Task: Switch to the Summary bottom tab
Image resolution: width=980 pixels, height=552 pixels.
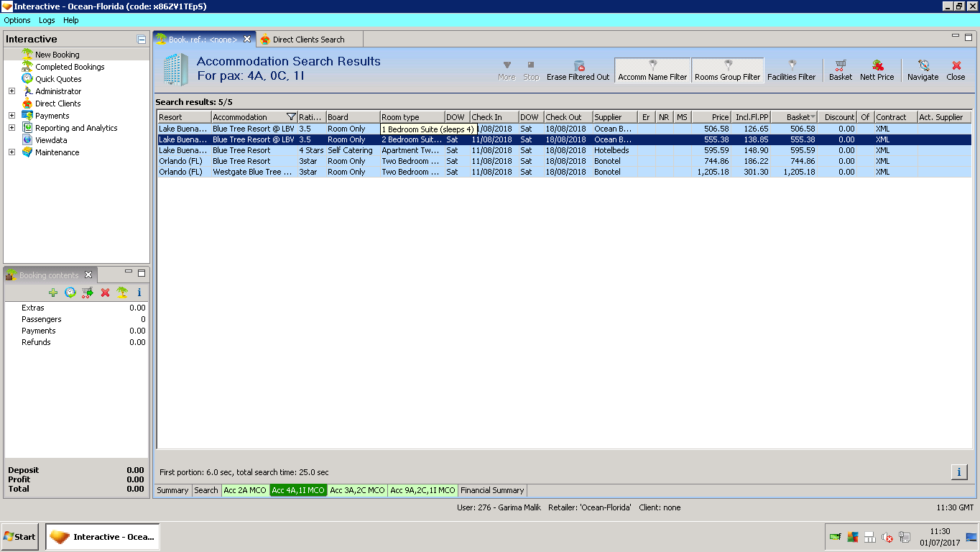Action: (x=173, y=490)
